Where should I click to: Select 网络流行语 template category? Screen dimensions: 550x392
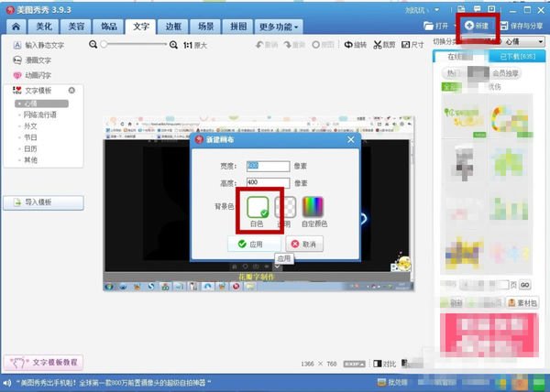pyautogui.click(x=39, y=114)
